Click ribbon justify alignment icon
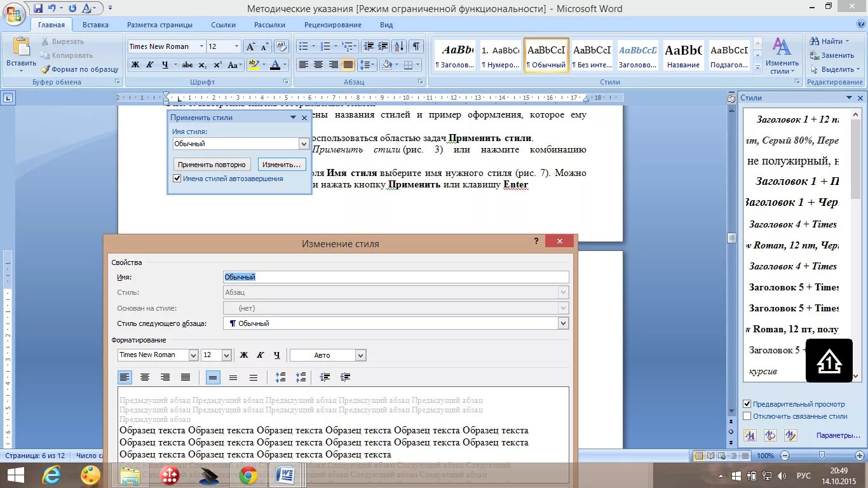This screenshot has height=488, width=868. point(348,65)
